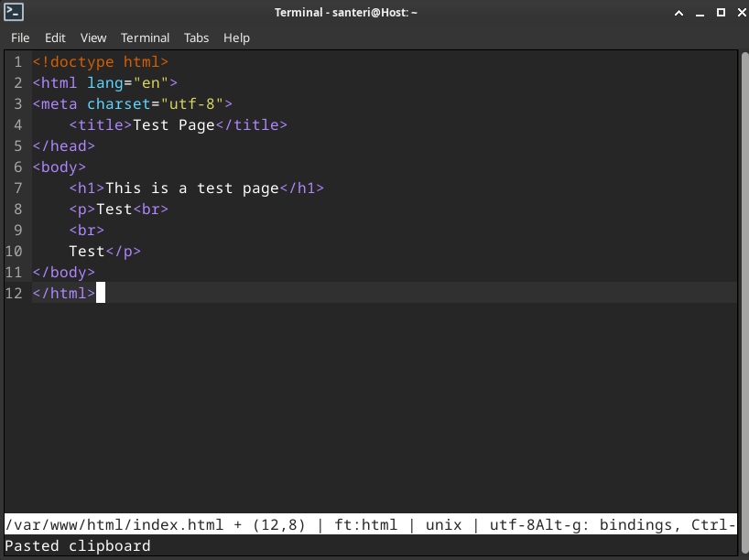The width and height of the screenshot is (749, 560).
Task: Roll up window with the up-arrow button
Action: (x=679, y=13)
